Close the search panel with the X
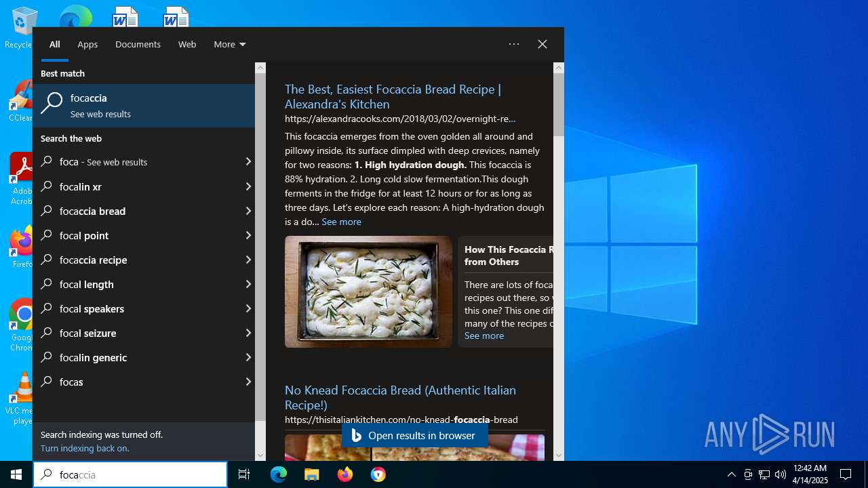Image resolution: width=868 pixels, height=488 pixels. (542, 44)
